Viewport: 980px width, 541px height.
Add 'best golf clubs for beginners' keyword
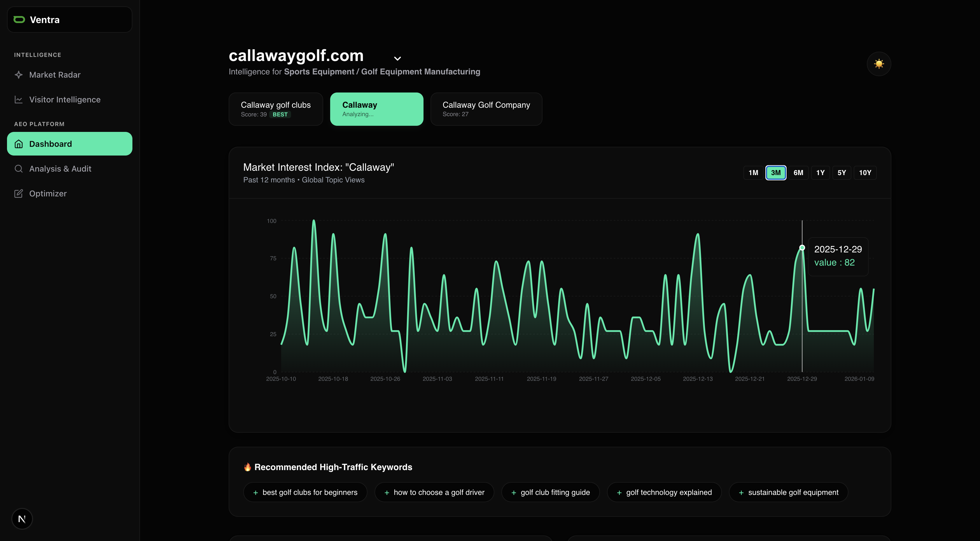(x=305, y=492)
